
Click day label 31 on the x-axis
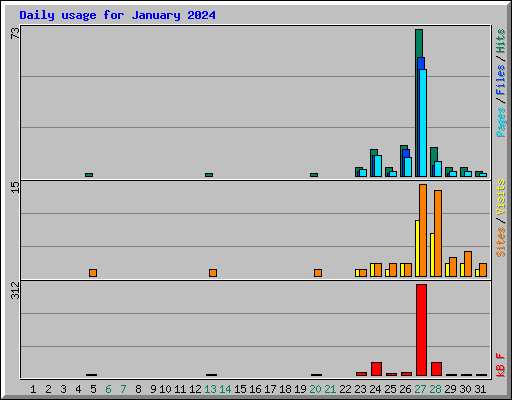click(480, 389)
